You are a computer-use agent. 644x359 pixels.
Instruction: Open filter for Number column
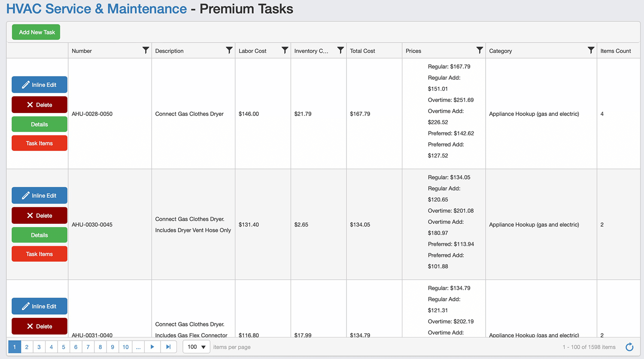[x=146, y=50]
